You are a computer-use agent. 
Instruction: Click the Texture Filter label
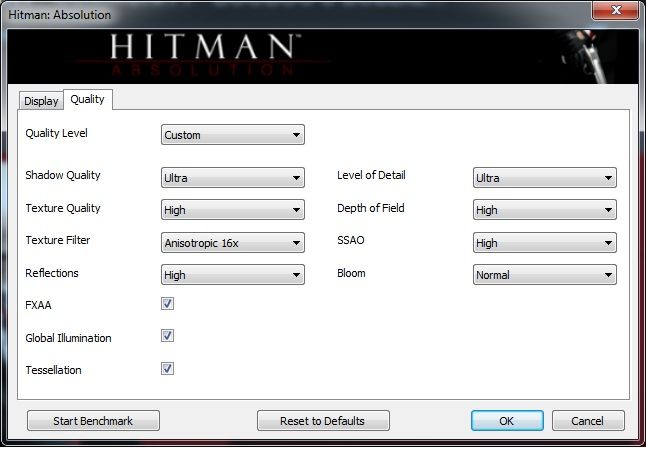coord(58,240)
